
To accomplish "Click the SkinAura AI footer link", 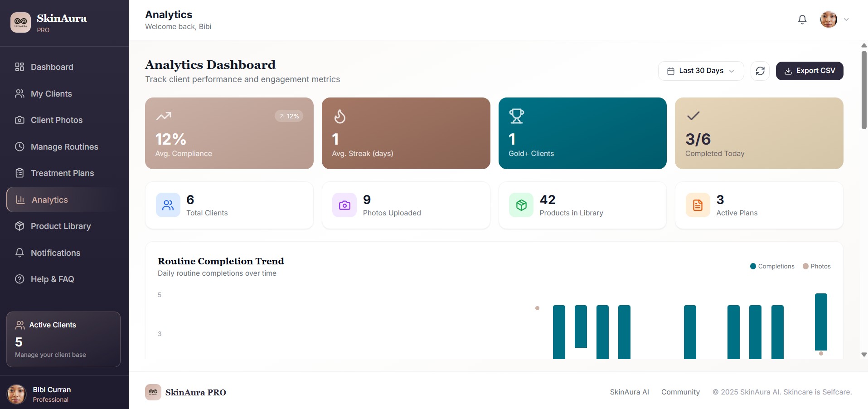I will pos(629,392).
